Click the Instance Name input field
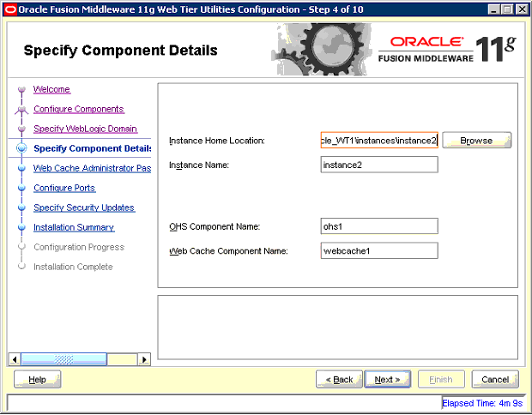Viewport: 532px width, 415px height. pyautogui.click(x=379, y=165)
